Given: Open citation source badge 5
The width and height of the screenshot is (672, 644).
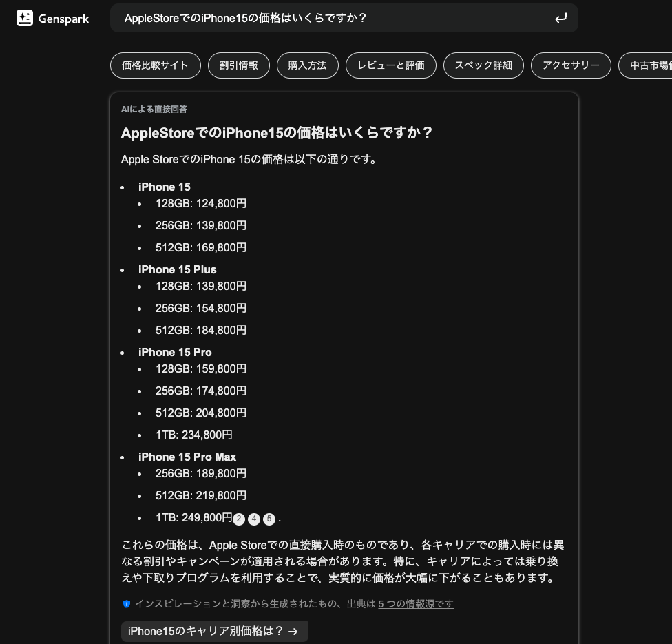Looking at the screenshot, I should (x=269, y=519).
